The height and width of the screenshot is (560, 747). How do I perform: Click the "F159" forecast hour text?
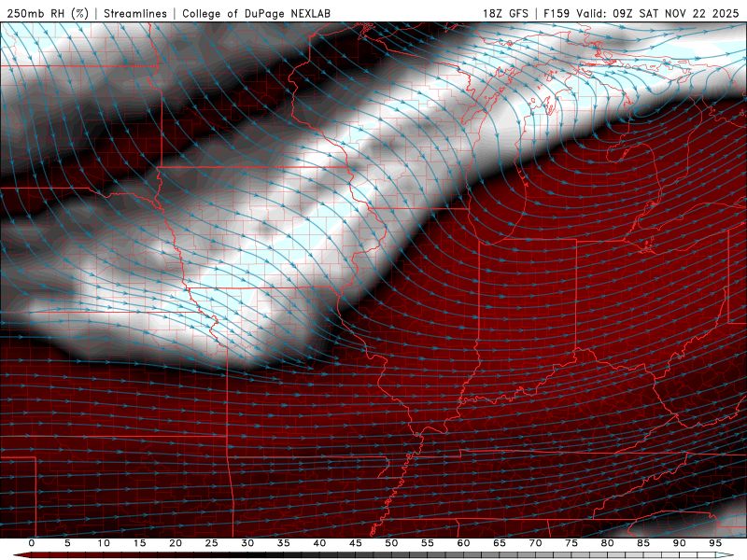coord(557,13)
